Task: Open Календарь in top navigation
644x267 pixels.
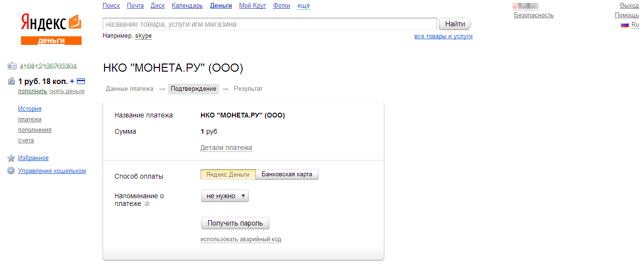Action: coord(187,6)
